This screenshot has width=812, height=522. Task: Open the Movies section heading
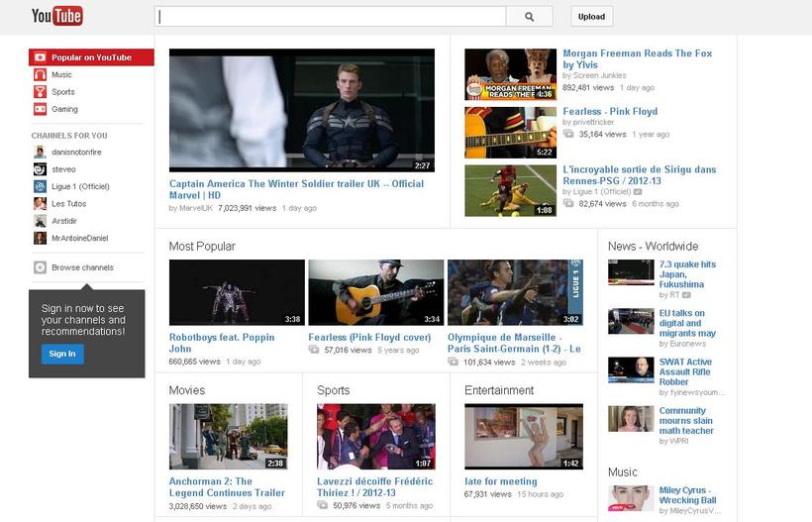pyautogui.click(x=187, y=390)
